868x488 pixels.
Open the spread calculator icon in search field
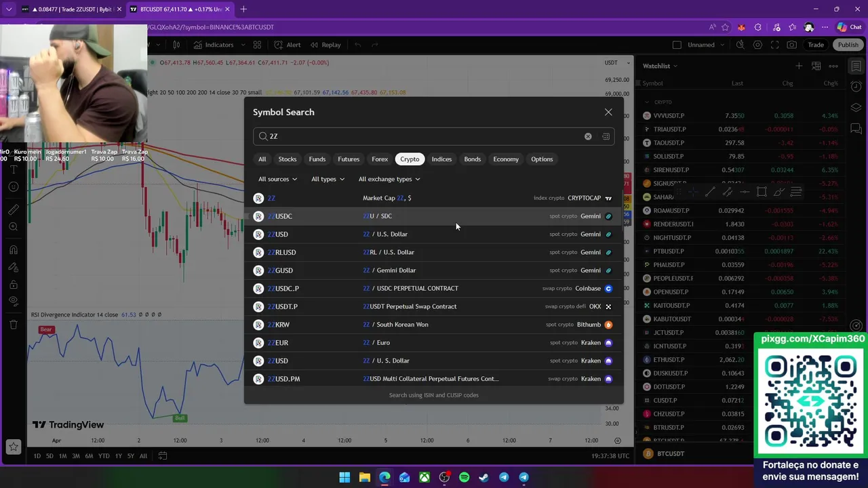pos(606,136)
